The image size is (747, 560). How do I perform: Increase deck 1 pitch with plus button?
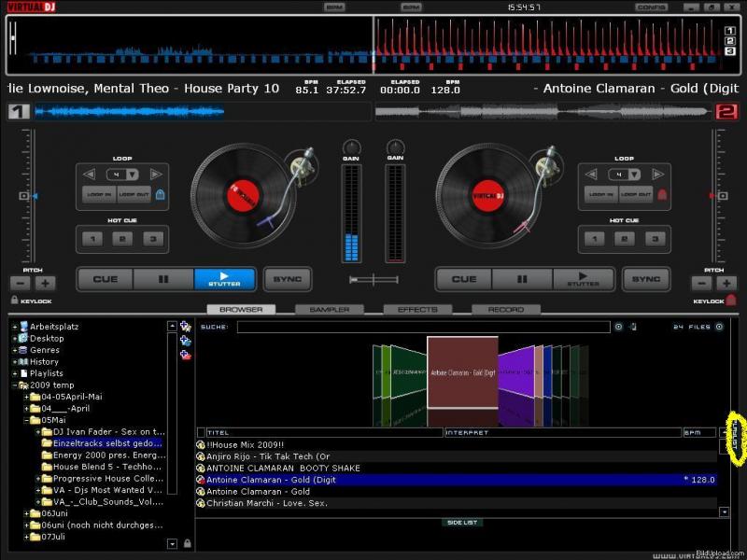pos(45,284)
